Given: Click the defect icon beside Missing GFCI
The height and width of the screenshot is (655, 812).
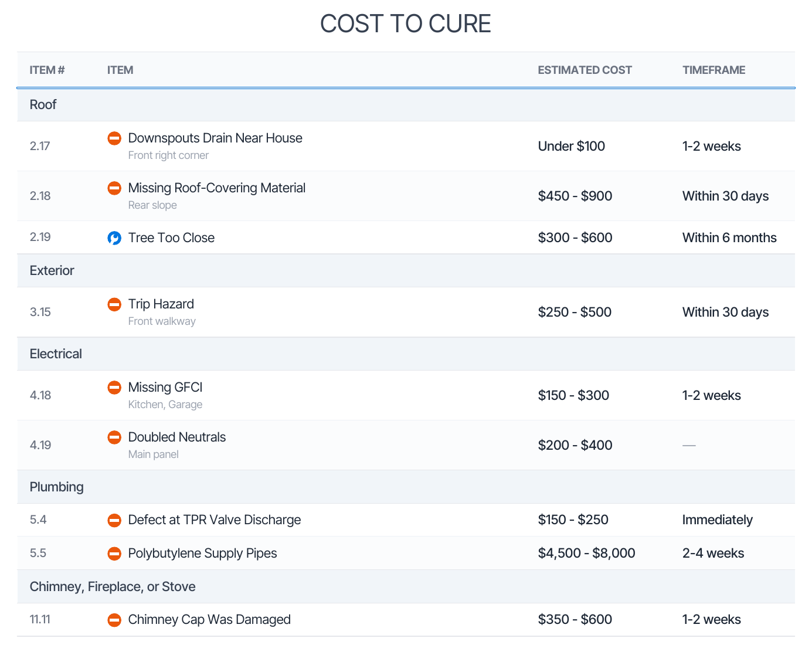Looking at the screenshot, I should (114, 388).
